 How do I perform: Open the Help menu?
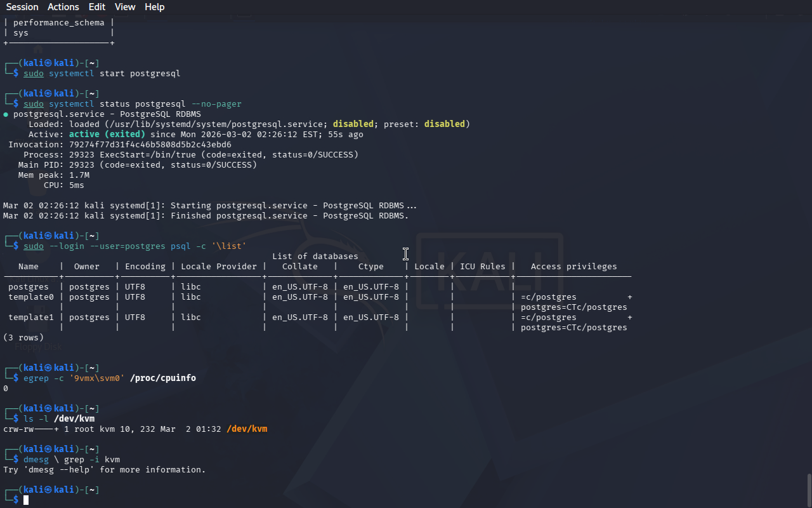pos(154,7)
